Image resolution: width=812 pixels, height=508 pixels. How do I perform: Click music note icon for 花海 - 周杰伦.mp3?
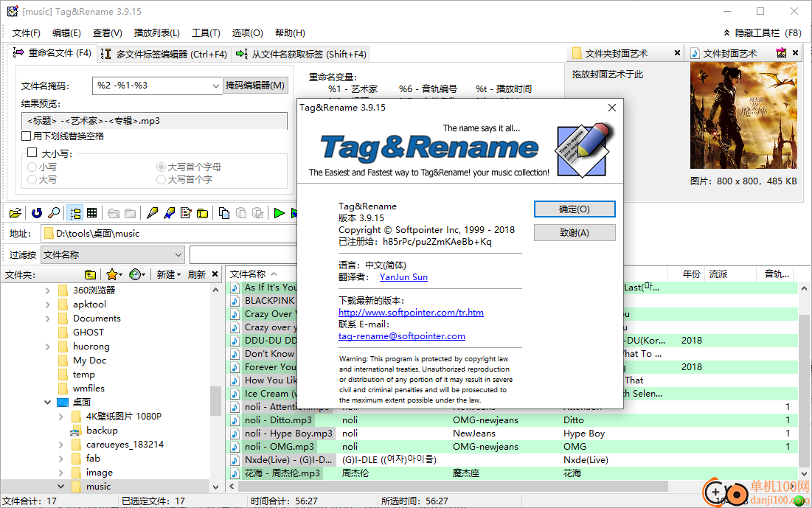pos(235,473)
